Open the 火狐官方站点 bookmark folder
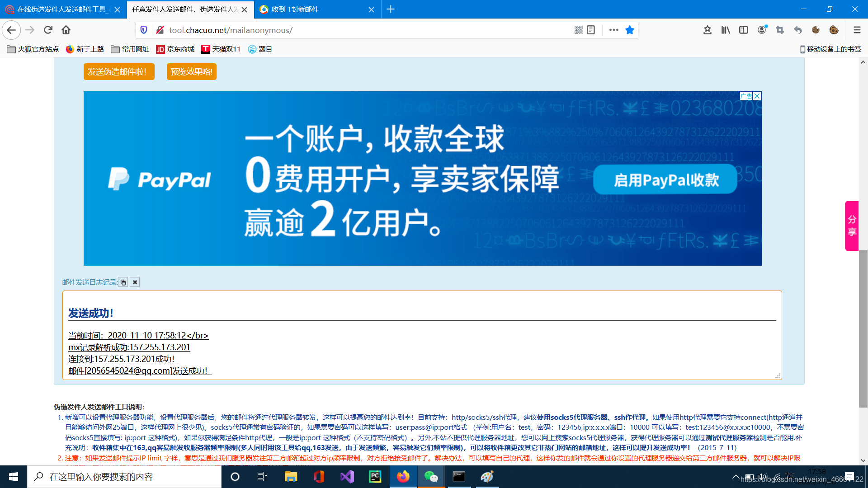The height and width of the screenshot is (488, 868). (x=33, y=49)
